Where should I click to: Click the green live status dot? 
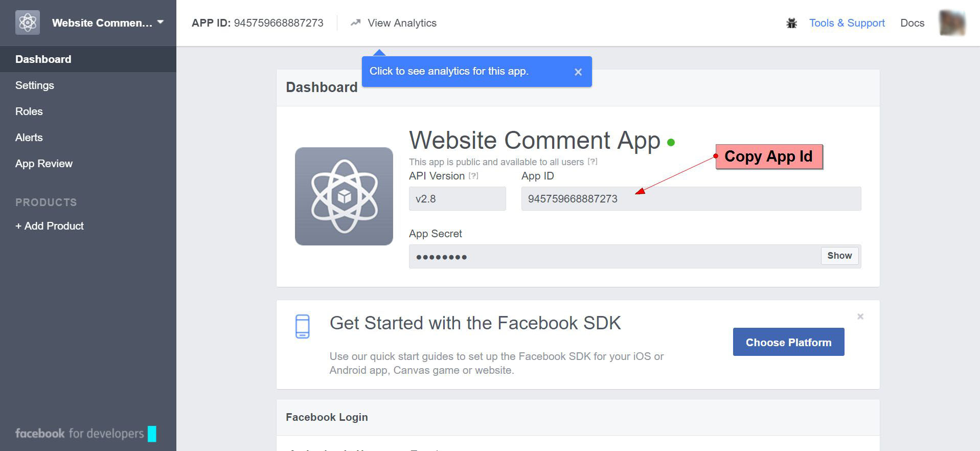pyautogui.click(x=671, y=143)
